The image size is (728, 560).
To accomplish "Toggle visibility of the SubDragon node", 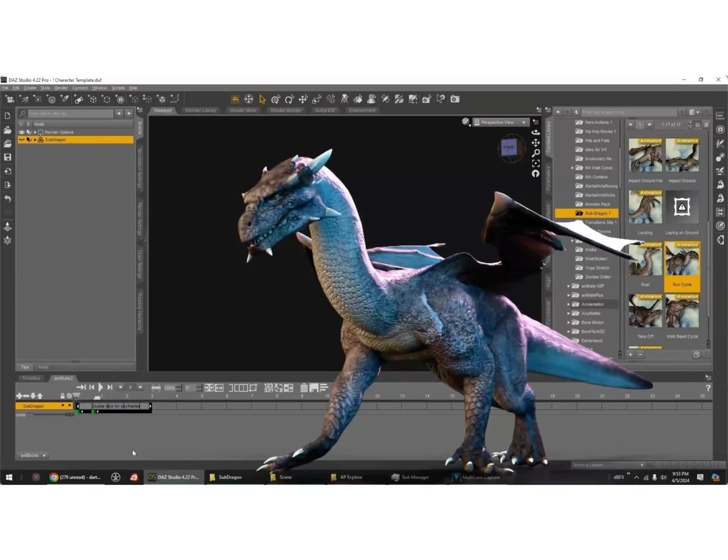I will [21, 139].
